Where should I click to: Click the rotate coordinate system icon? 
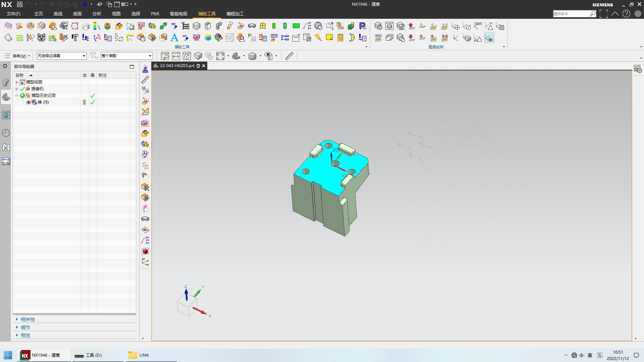[x=467, y=26]
